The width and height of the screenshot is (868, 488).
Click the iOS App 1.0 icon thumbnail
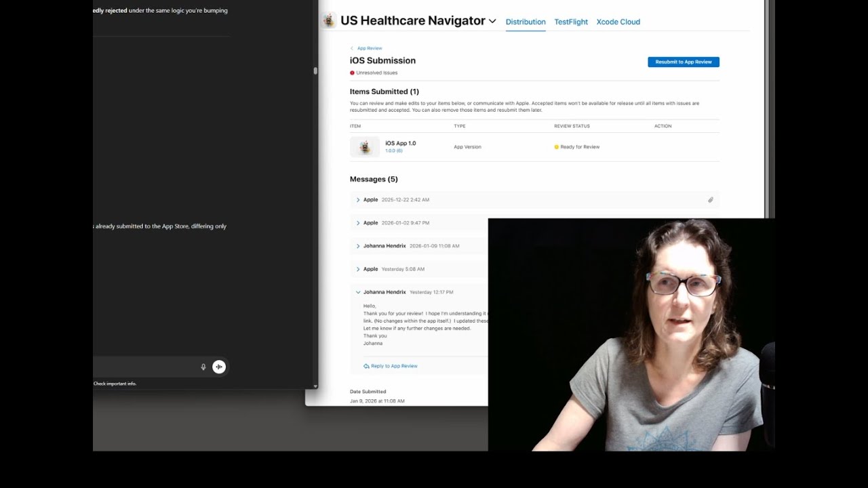click(365, 147)
